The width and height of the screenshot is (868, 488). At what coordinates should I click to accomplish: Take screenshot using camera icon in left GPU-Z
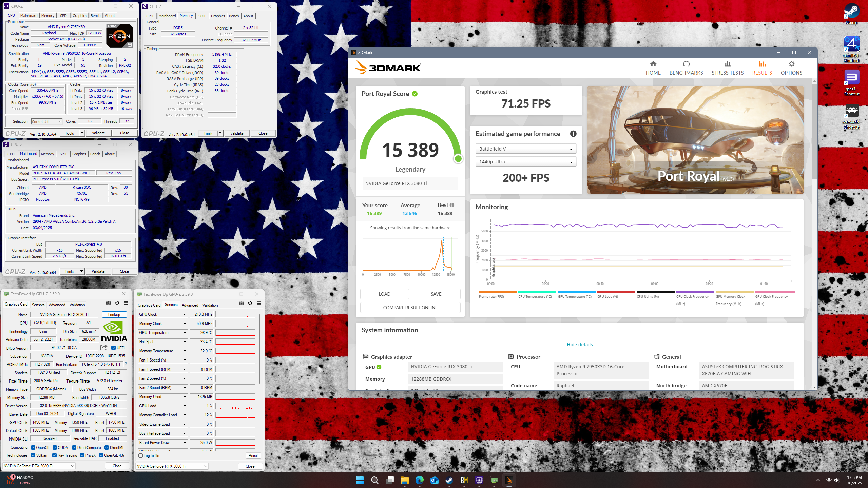[109, 303]
